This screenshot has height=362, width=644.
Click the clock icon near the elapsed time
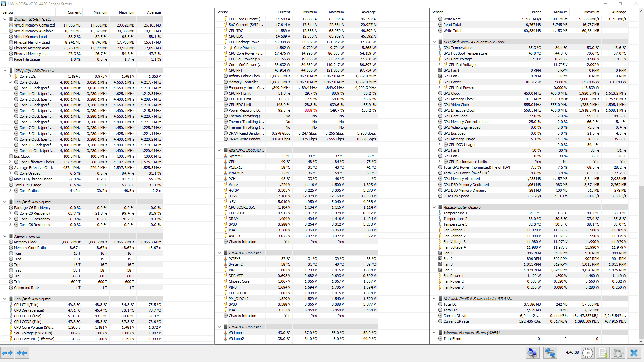tap(588, 353)
